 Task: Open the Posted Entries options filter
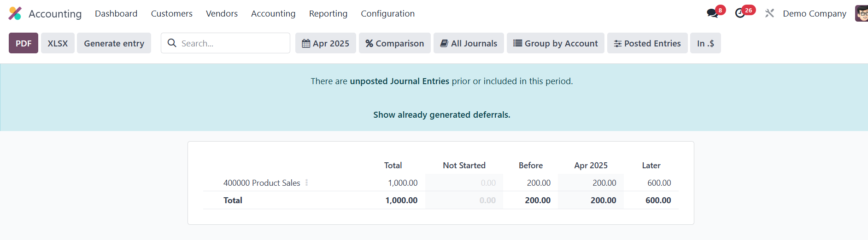[x=647, y=43]
